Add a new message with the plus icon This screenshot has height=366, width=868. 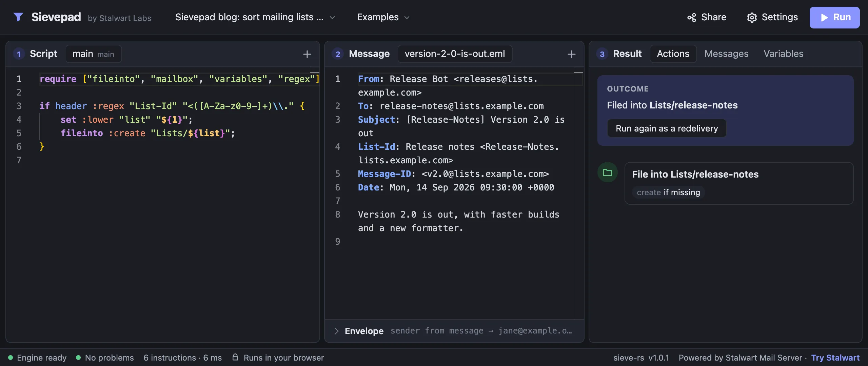click(571, 54)
